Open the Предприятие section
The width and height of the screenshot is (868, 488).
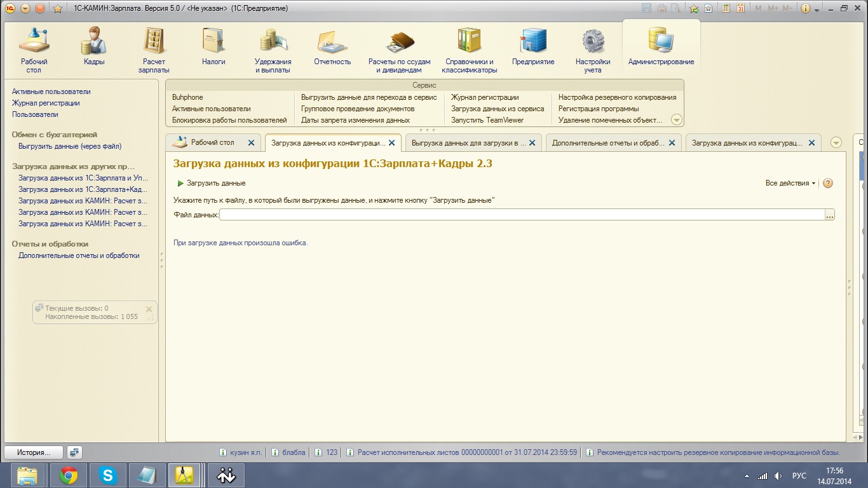click(533, 47)
